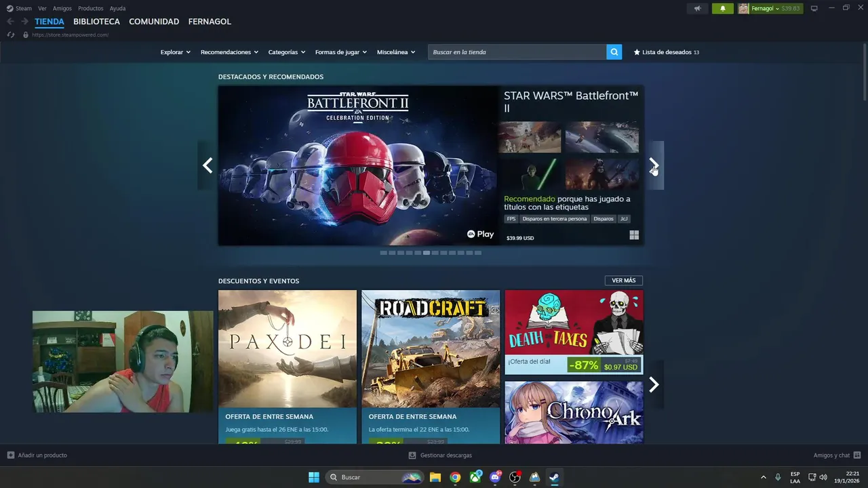The image size is (868, 488).
Task: View the first Battlefront II screenshot thumbnail
Action: tap(530, 137)
